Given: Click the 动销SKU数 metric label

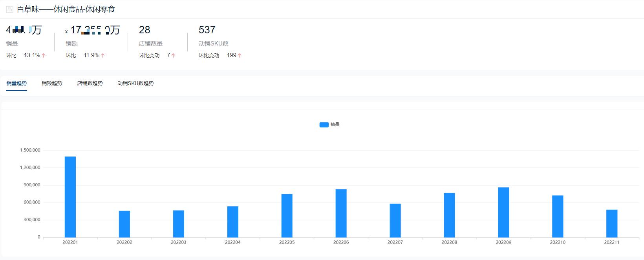Looking at the screenshot, I should [214, 44].
